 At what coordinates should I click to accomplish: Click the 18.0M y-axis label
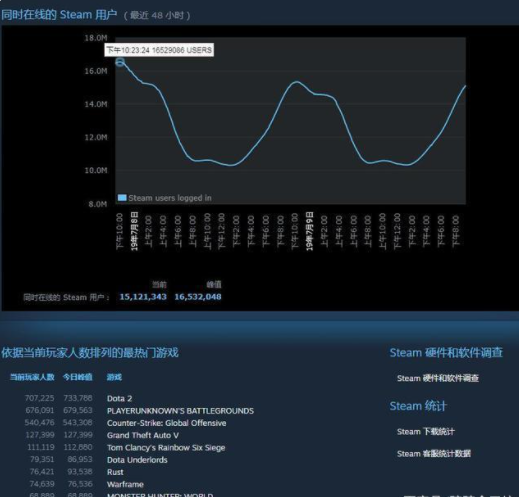[96, 38]
